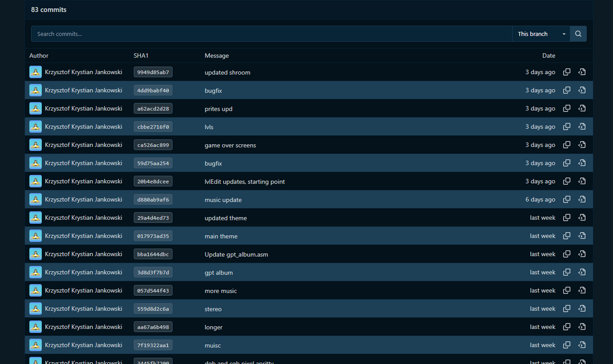Click the Search commits input field
This screenshot has width=613, height=364.
[272, 34]
